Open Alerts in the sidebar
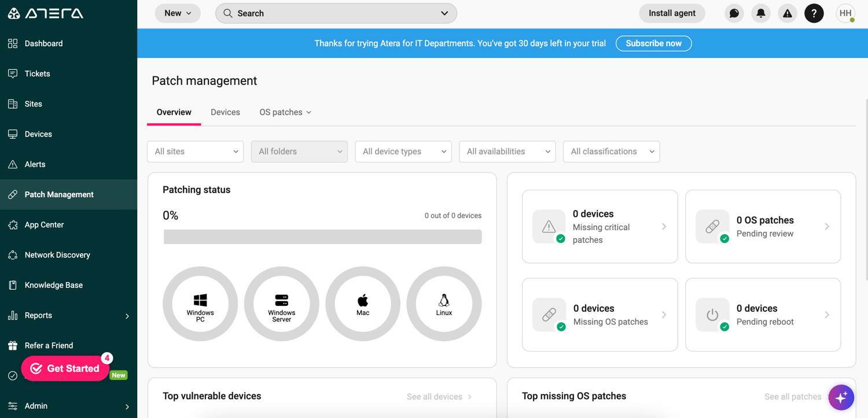This screenshot has width=868, height=418. (x=68, y=164)
